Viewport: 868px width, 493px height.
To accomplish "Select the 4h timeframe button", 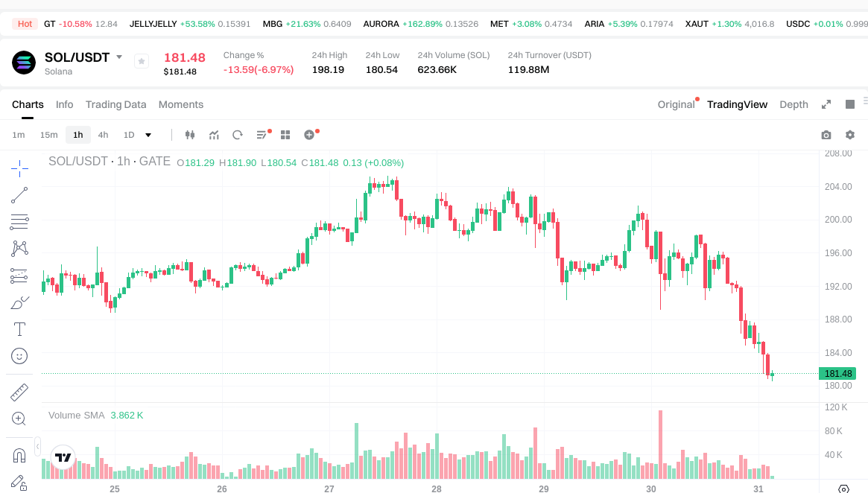I will 103,135.
